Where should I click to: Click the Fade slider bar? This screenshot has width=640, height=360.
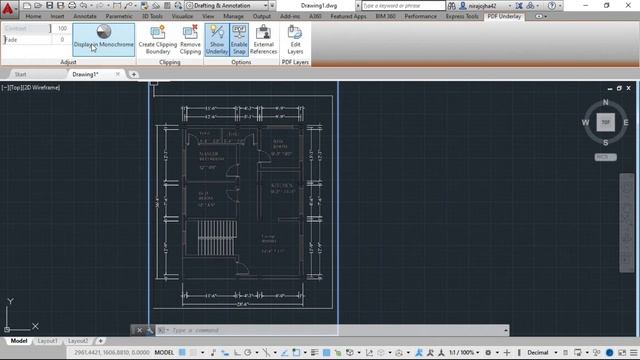[x=27, y=40]
